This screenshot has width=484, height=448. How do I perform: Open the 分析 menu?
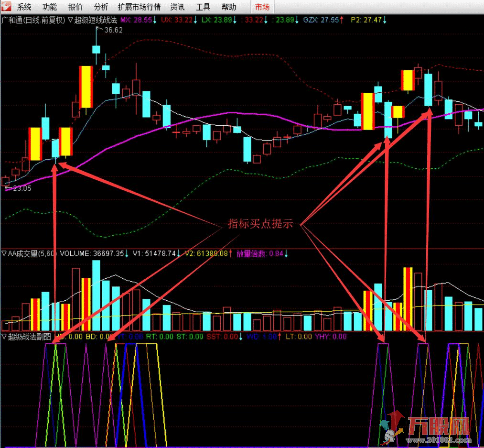point(101,7)
